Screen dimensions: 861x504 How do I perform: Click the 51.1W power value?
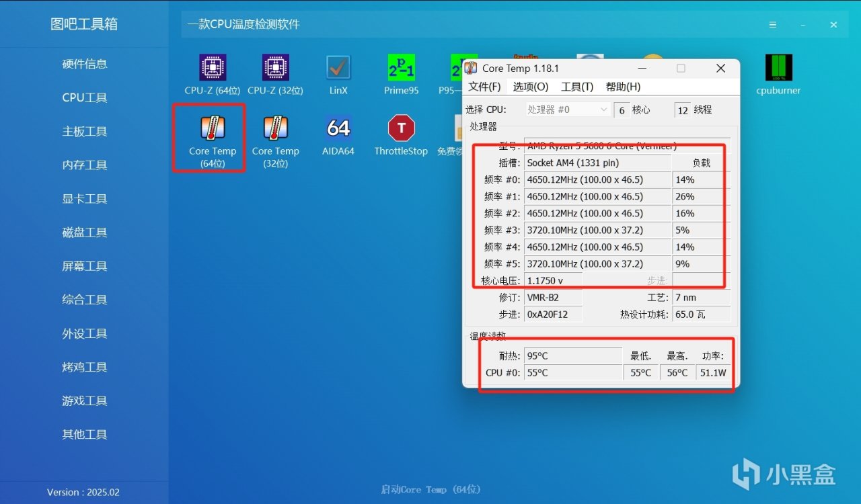coord(713,372)
